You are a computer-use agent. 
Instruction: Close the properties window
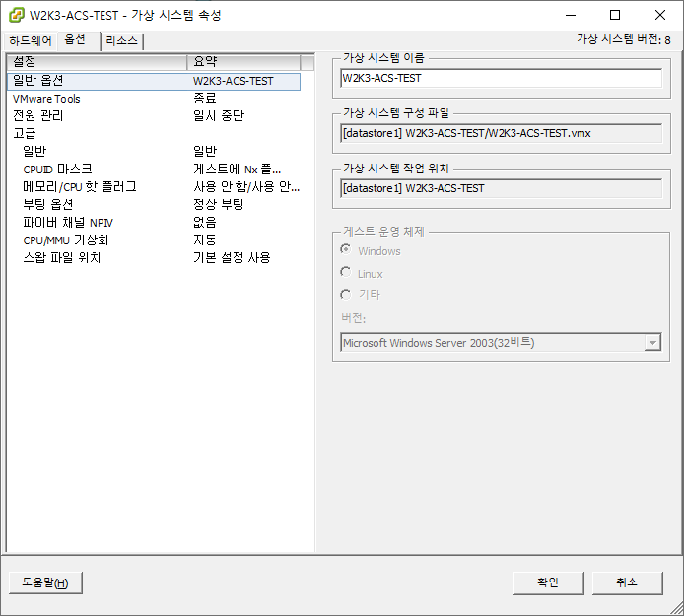pyautogui.click(x=660, y=15)
